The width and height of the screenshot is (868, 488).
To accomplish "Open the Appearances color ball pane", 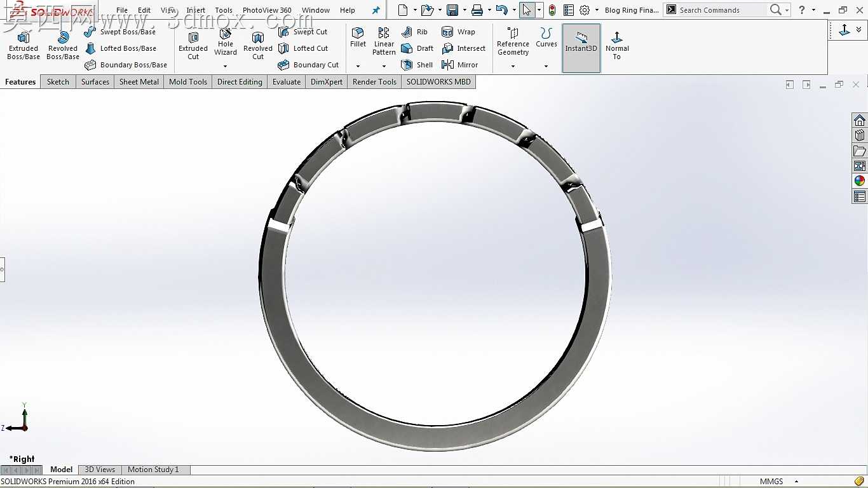I will pos(860,181).
